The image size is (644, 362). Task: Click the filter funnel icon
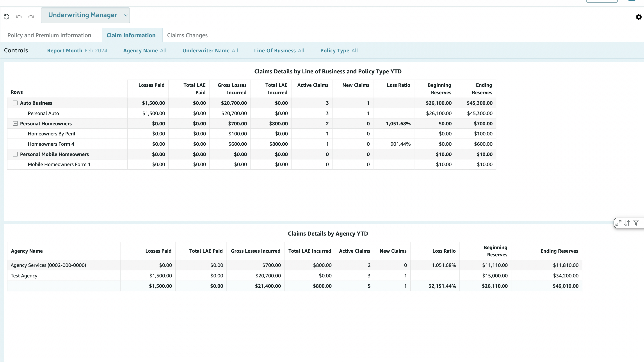tap(636, 223)
